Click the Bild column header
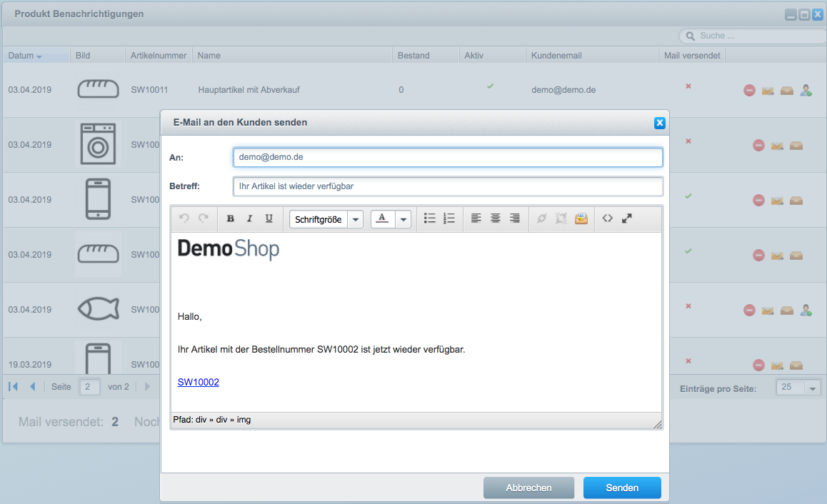The height and width of the screenshot is (504, 827). pyautogui.click(x=98, y=56)
